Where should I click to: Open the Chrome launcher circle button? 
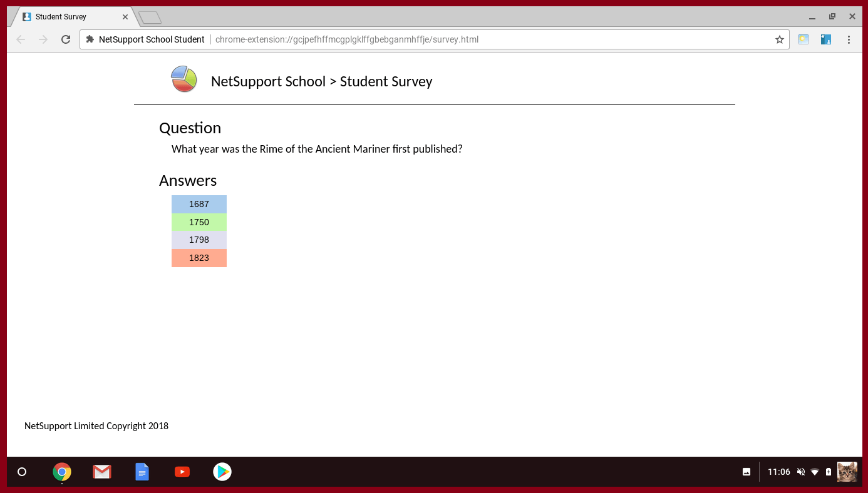coord(22,472)
